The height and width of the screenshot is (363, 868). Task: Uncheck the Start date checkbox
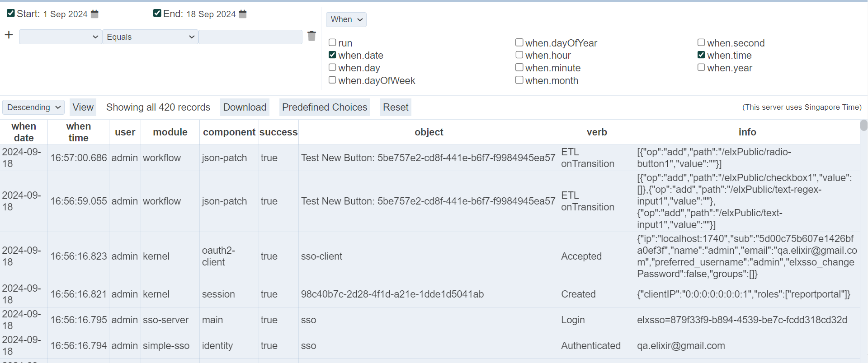[11, 13]
